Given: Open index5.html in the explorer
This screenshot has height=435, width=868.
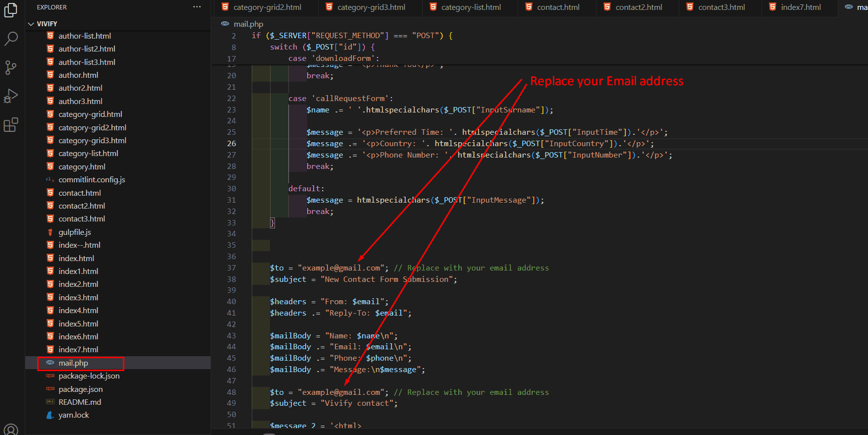Looking at the screenshot, I should tap(78, 324).
